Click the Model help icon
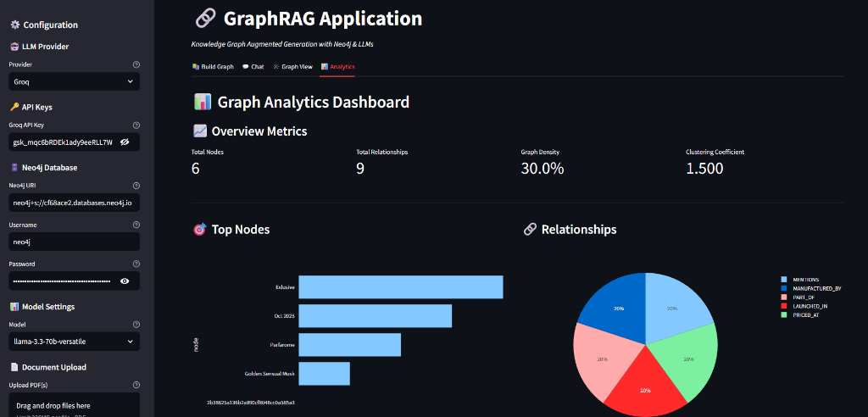Screen dimensions: 868x417 (136, 325)
